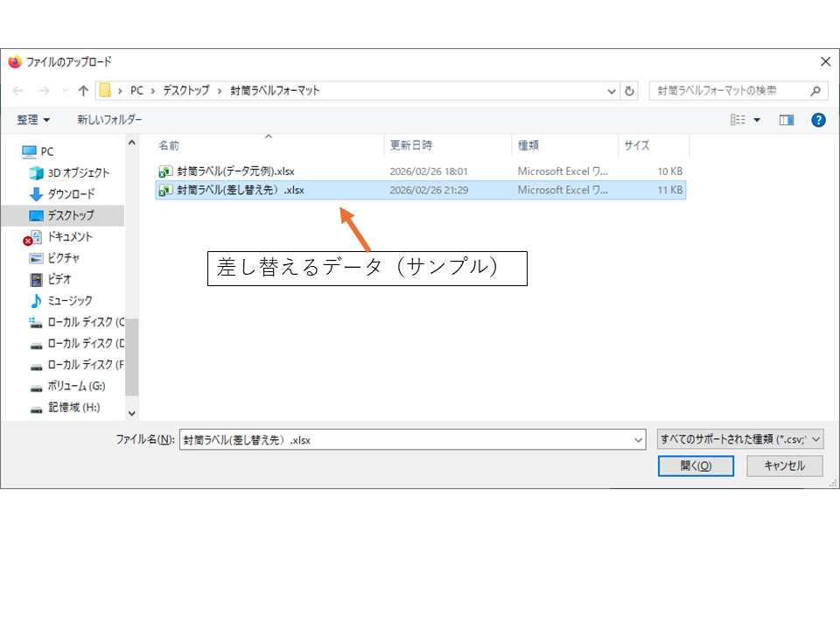Toggle the preview pane icon

point(786,120)
